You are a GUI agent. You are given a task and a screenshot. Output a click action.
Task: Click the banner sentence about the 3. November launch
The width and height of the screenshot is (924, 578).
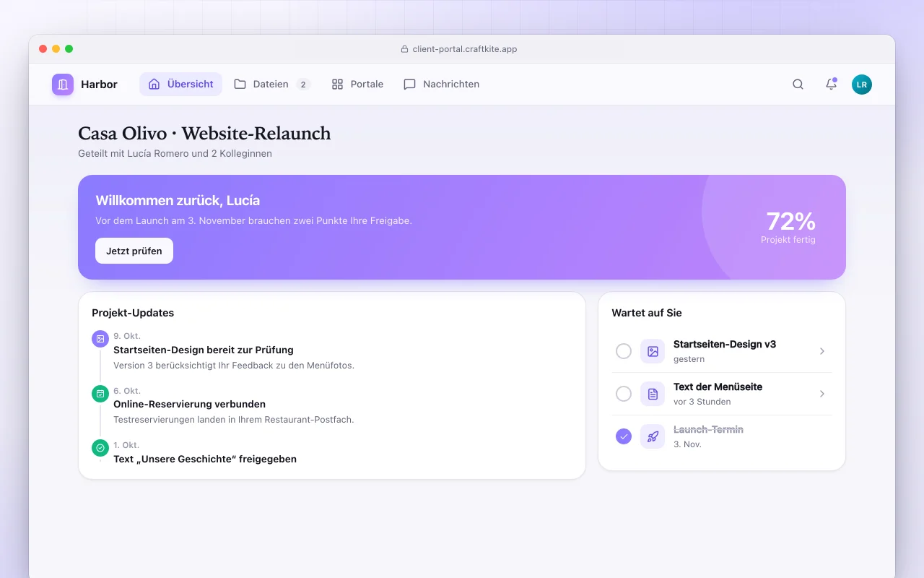click(x=254, y=221)
